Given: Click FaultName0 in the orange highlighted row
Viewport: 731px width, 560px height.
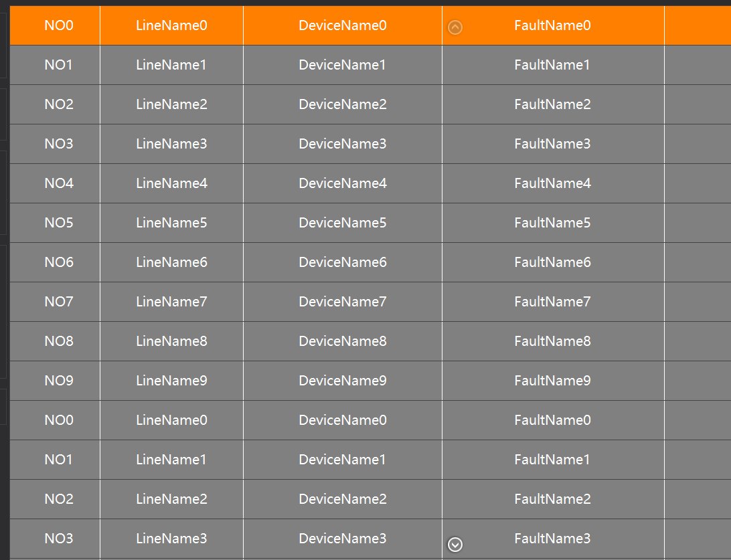Looking at the screenshot, I should pos(552,26).
